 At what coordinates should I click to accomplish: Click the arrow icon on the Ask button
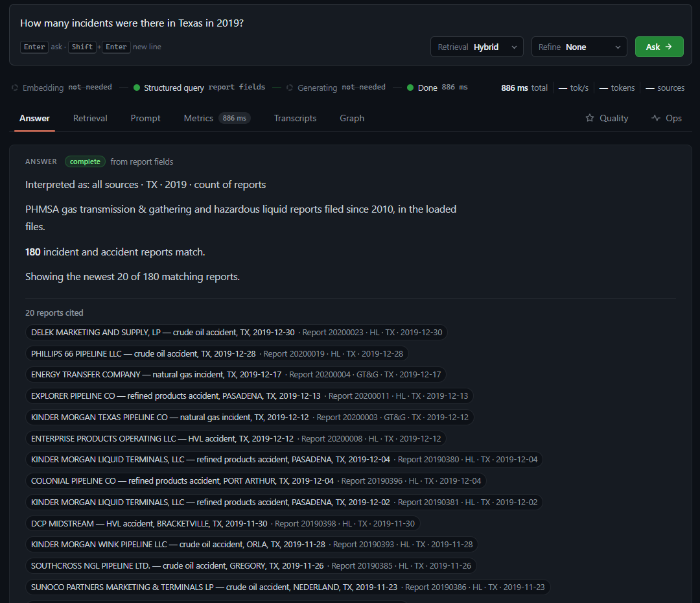668,47
